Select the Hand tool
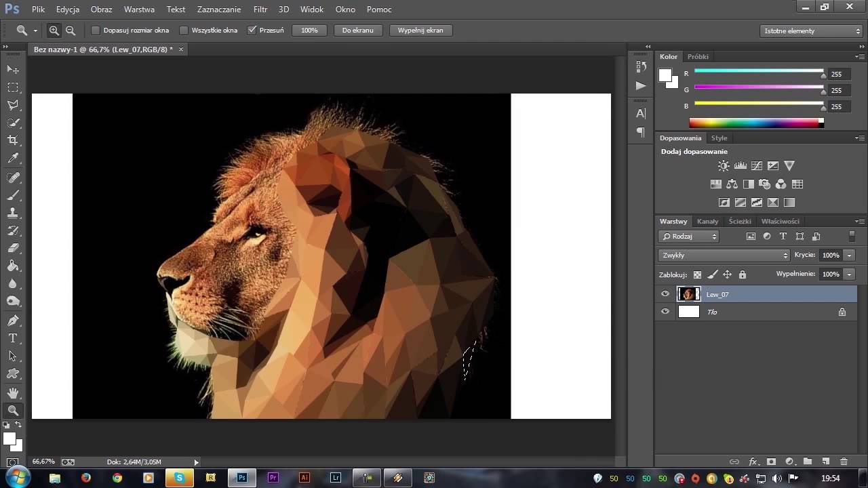Screen dimensions: 868x488 (x=13, y=393)
